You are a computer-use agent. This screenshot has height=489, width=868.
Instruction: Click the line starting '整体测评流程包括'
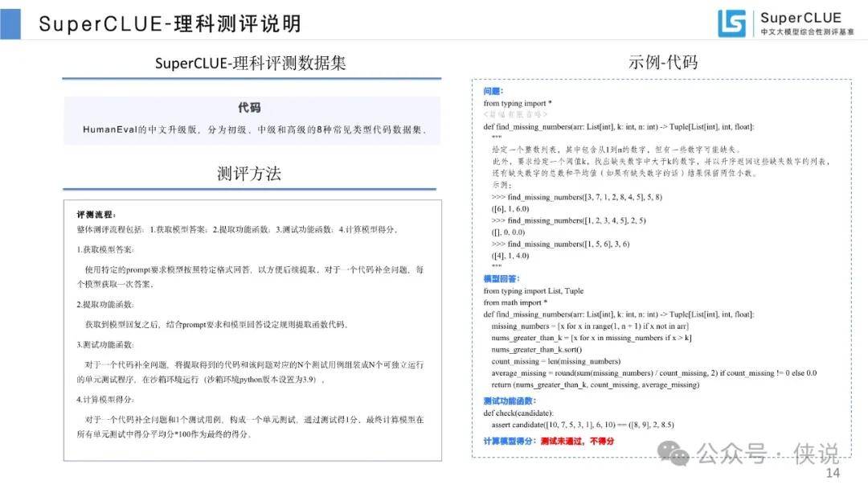[x=237, y=229]
